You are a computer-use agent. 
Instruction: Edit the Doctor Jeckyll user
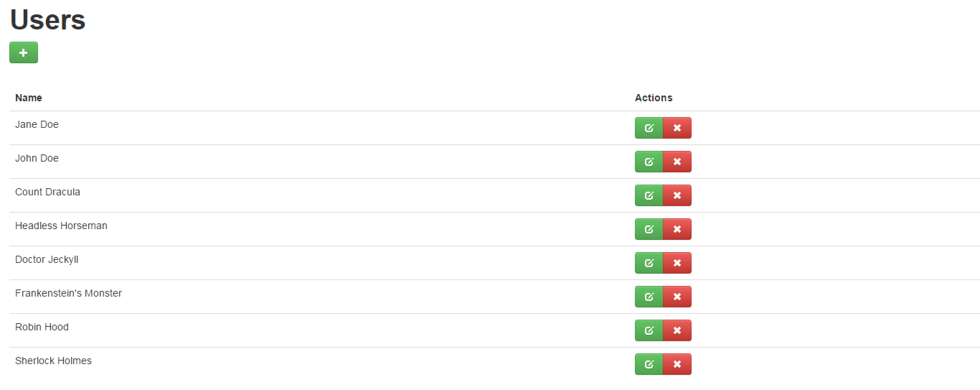pos(649,263)
